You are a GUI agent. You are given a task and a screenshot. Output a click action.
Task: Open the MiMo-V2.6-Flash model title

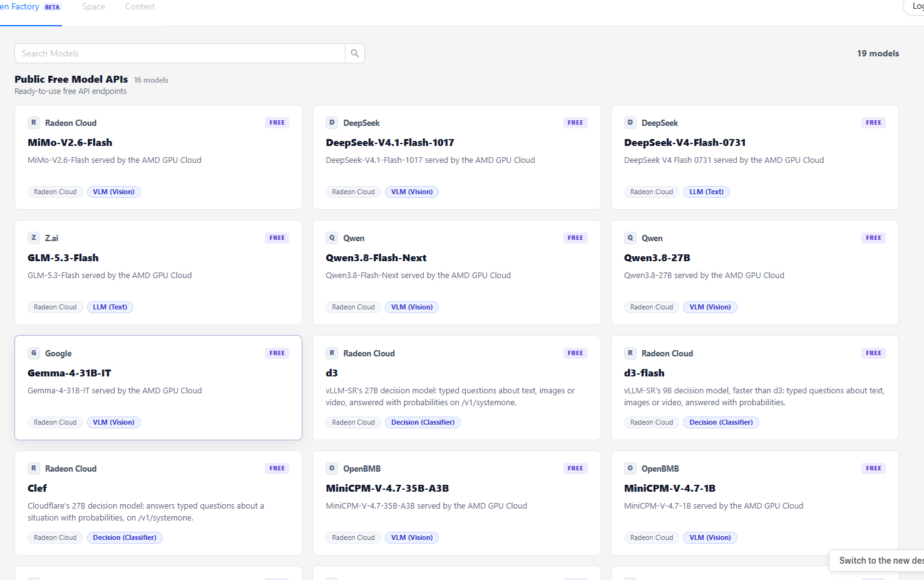click(70, 143)
